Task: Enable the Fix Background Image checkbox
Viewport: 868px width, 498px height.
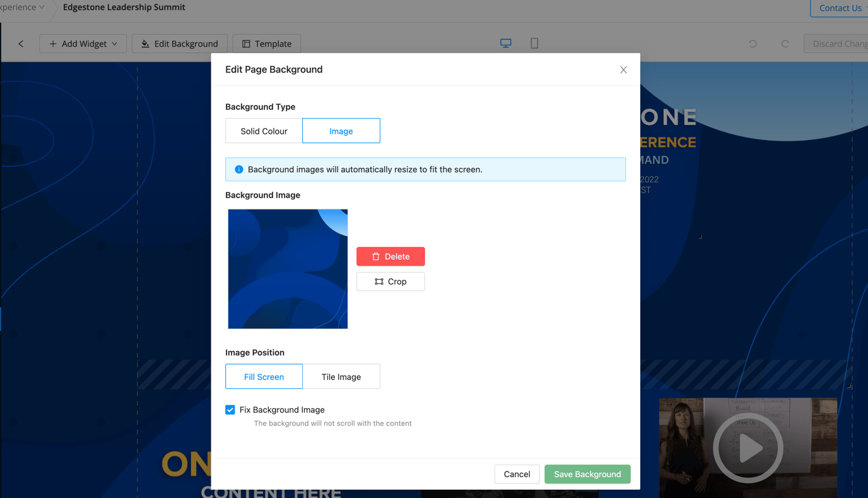Action: 230,410
